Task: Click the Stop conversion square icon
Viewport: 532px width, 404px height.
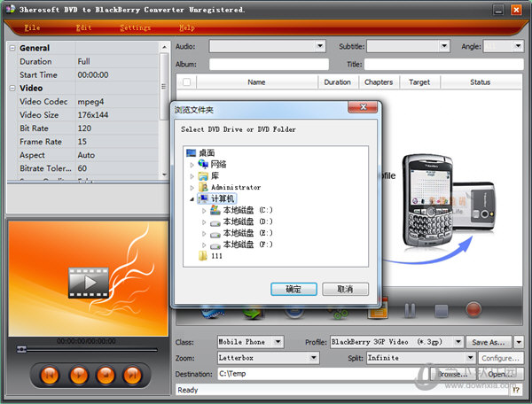Action: 441,311
